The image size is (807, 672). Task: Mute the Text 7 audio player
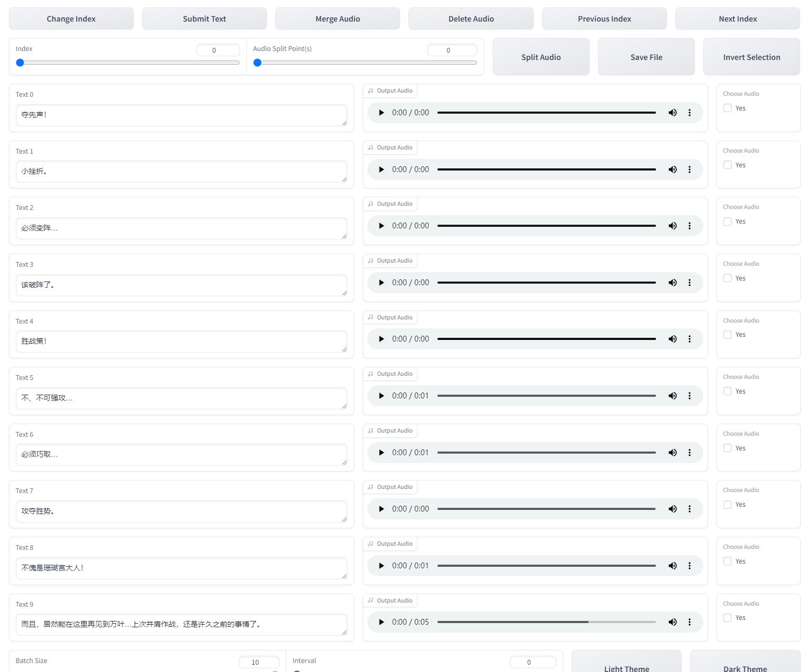pos(673,509)
